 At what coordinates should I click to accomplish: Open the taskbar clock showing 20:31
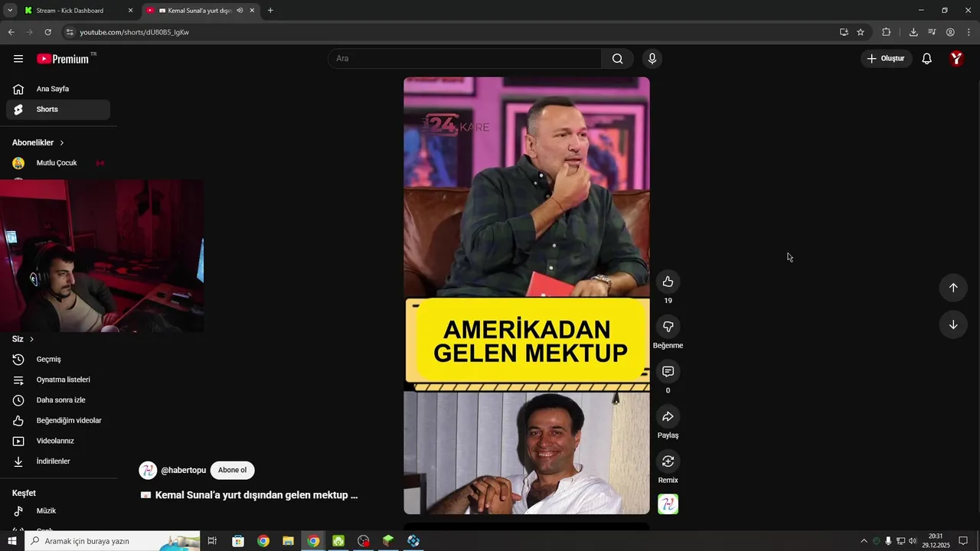pyautogui.click(x=936, y=541)
